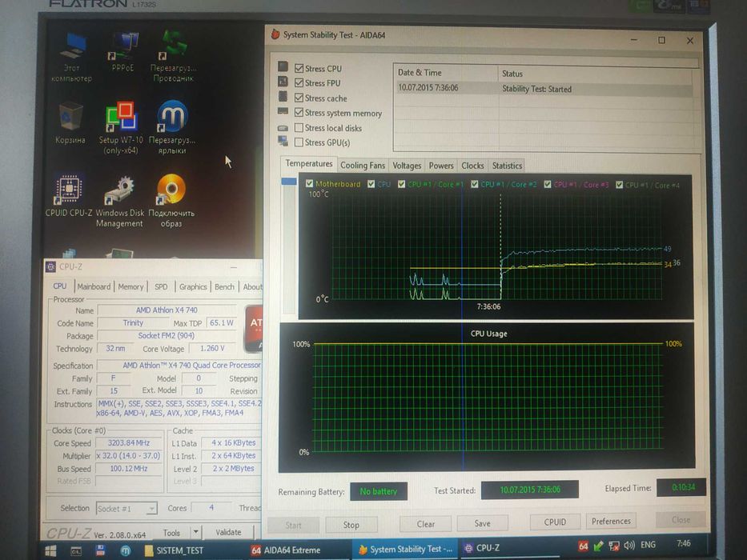This screenshot has width=747, height=560.
Task: Click Validate in CPU-Z
Action: (229, 531)
